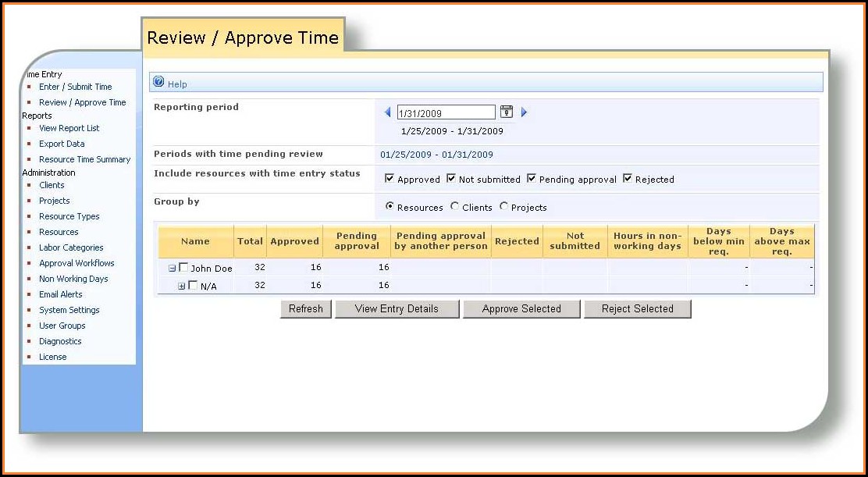Collapse the John Doe row
The height and width of the screenshot is (477, 868).
coord(173,268)
